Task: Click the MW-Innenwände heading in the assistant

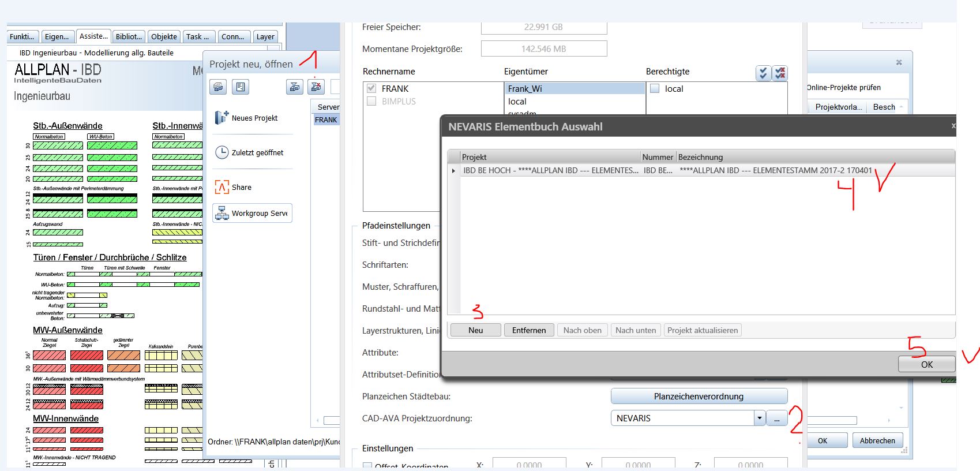Action: (66, 418)
